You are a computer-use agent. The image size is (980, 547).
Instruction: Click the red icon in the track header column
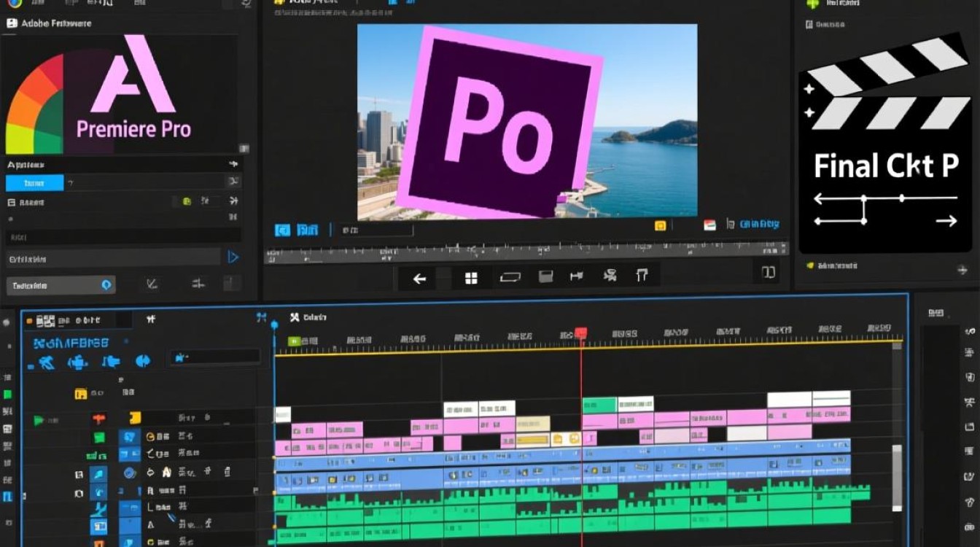[x=98, y=419]
